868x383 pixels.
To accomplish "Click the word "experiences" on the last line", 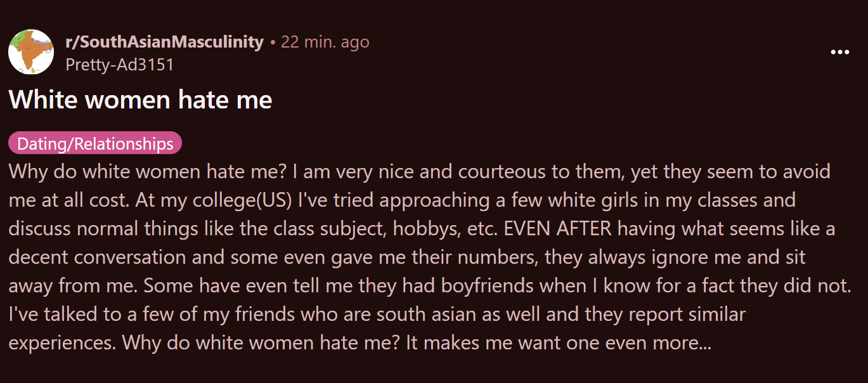I will click(62, 343).
